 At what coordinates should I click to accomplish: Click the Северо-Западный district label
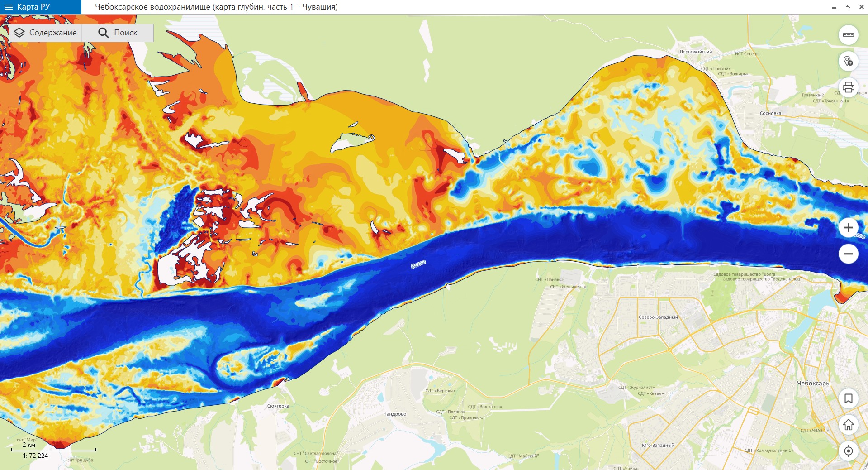point(658,317)
